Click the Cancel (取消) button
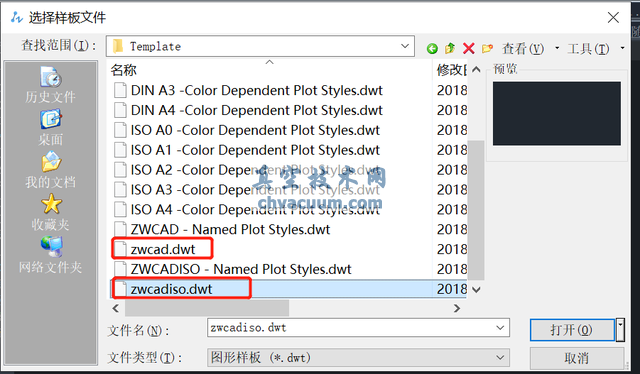 tap(577, 358)
